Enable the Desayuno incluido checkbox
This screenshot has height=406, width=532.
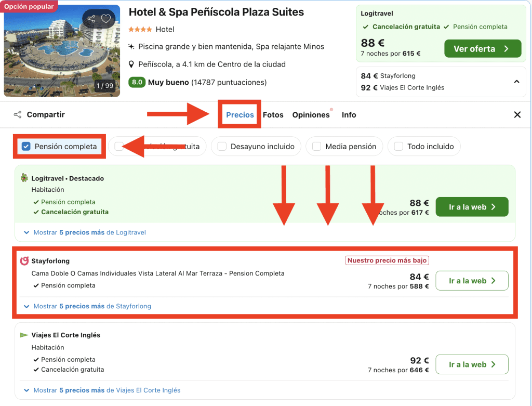222,147
